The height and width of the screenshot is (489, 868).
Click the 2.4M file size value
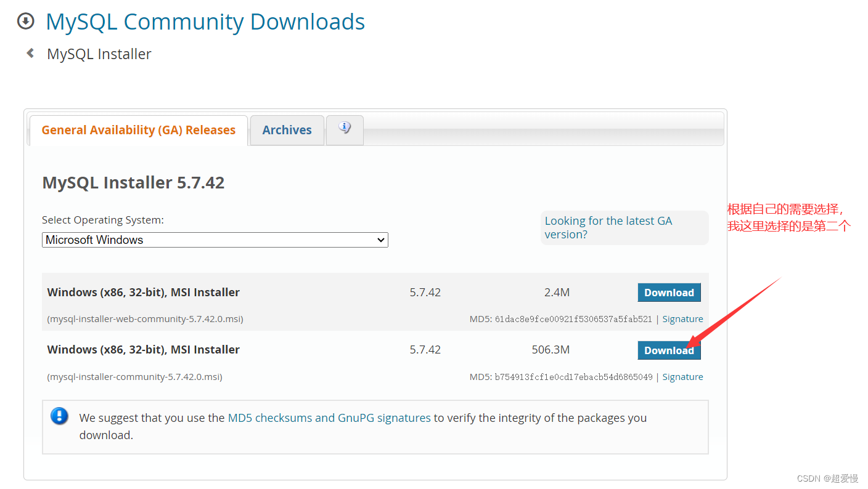(x=557, y=293)
